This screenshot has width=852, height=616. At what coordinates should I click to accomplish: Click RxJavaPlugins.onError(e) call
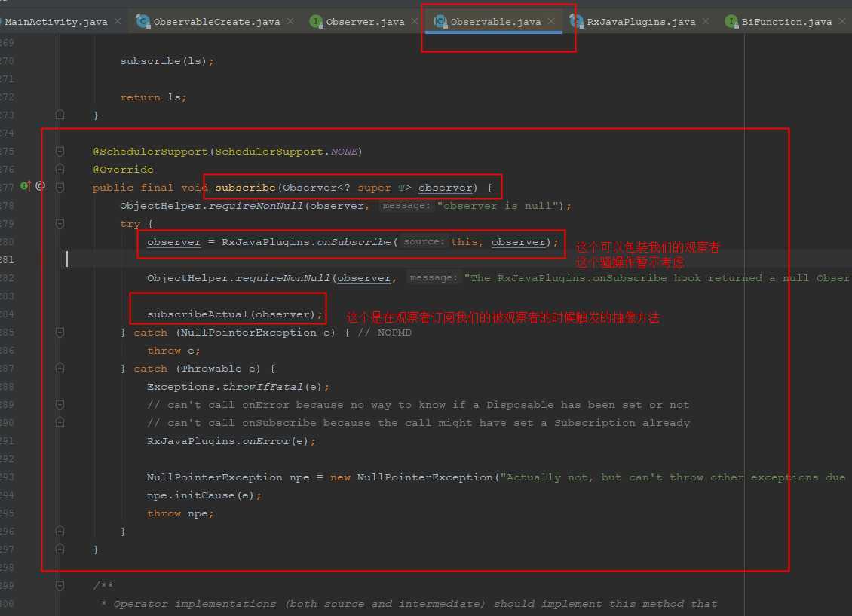231,441
